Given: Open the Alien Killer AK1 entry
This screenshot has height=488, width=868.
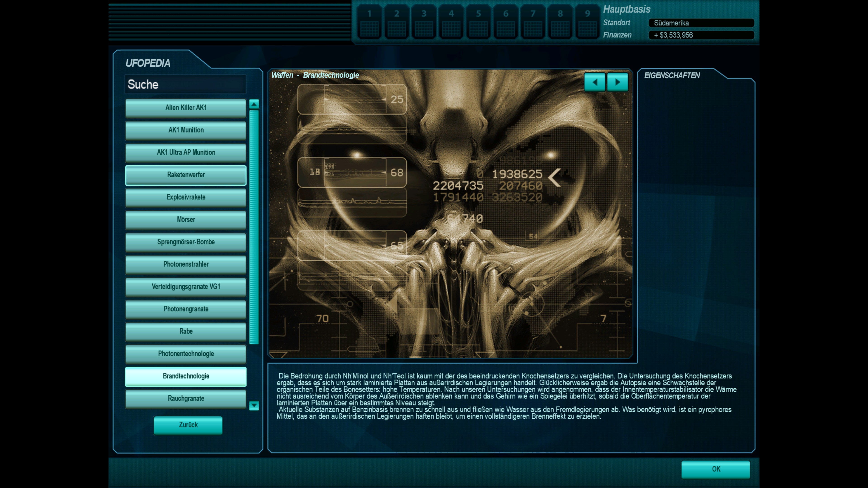Looking at the screenshot, I should [x=186, y=108].
